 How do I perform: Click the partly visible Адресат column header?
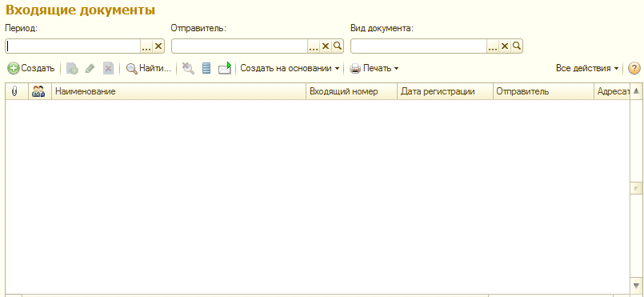coord(612,91)
